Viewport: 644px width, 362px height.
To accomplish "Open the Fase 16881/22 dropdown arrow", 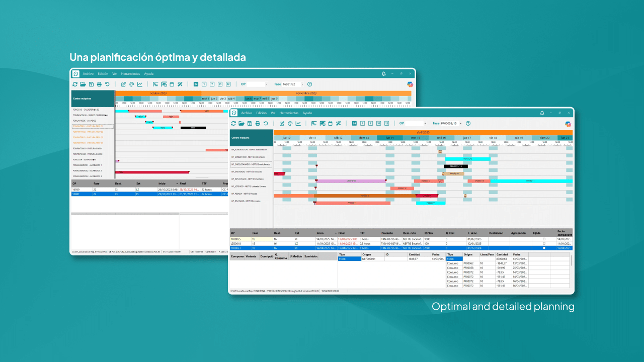I will 303,84.
